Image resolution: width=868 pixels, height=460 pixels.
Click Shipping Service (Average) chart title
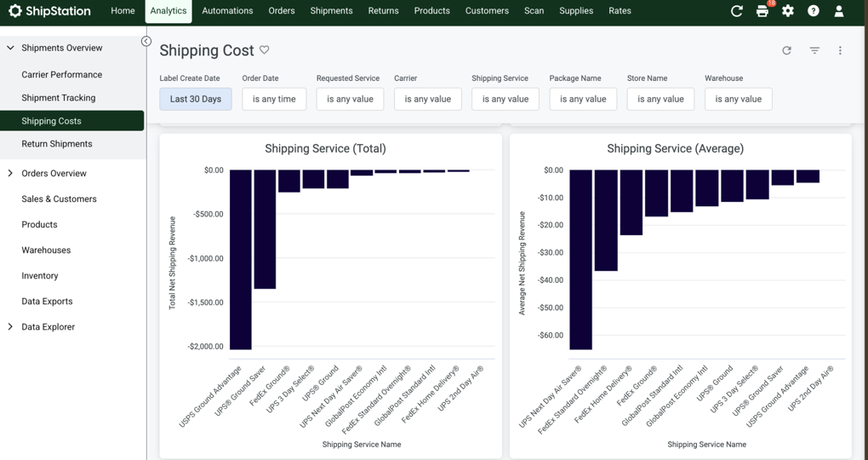coord(676,148)
